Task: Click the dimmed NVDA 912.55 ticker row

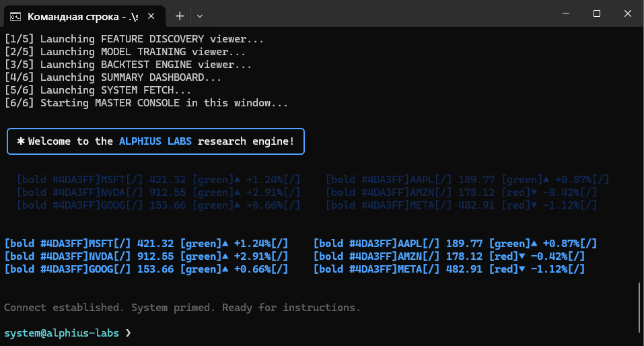Action: (x=159, y=193)
